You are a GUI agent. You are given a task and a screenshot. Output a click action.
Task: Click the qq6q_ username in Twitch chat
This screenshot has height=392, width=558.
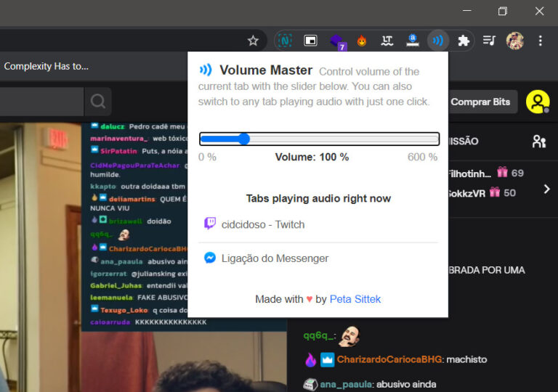tap(318, 335)
